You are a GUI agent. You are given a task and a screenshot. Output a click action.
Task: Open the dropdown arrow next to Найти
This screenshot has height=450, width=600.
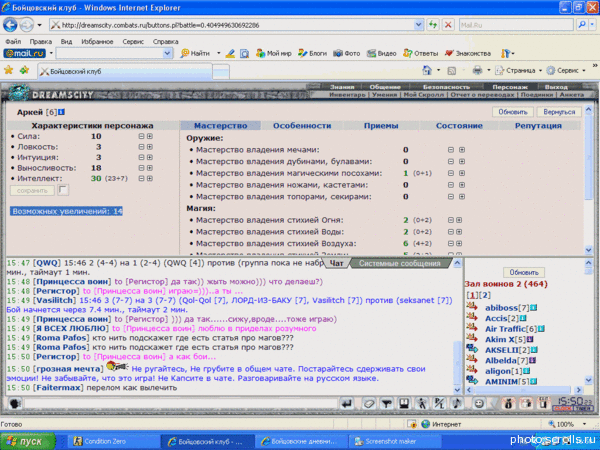click(x=218, y=54)
